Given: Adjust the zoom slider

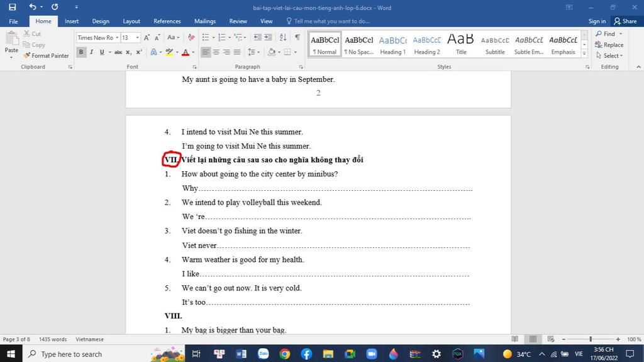Looking at the screenshot, I should pyautogui.click(x=591, y=339).
